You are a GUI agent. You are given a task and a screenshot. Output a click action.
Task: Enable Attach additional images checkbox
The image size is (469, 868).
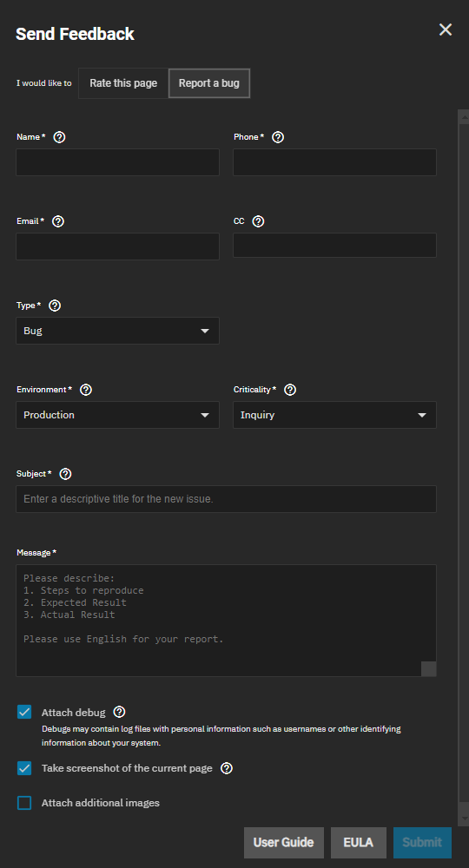click(x=24, y=803)
